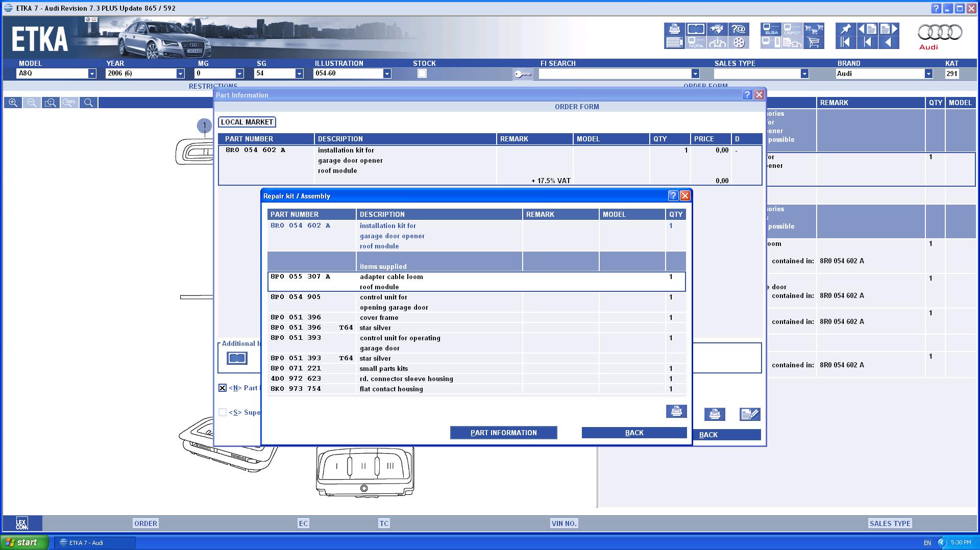The width and height of the screenshot is (980, 550).
Task: Expand the SALES TYPE dropdown
Action: (x=804, y=73)
